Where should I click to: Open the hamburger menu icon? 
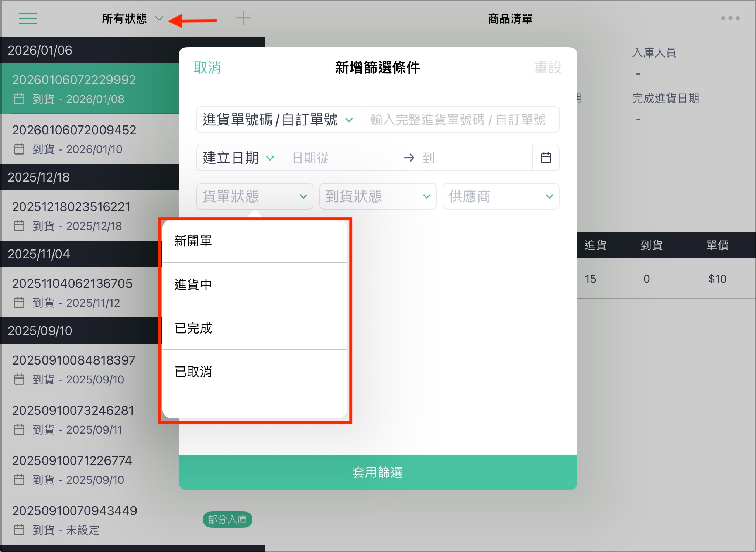[x=28, y=18]
